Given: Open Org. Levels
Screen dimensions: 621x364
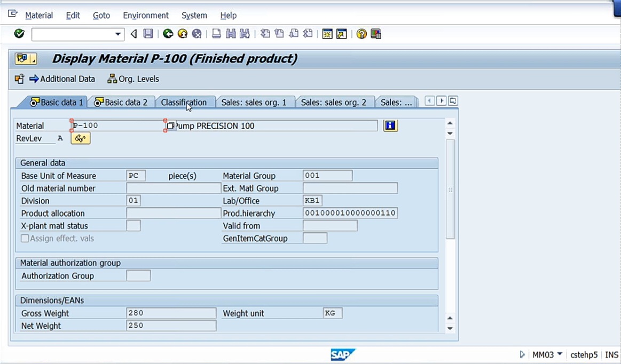Looking at the screenshot, I should (133, 79).
